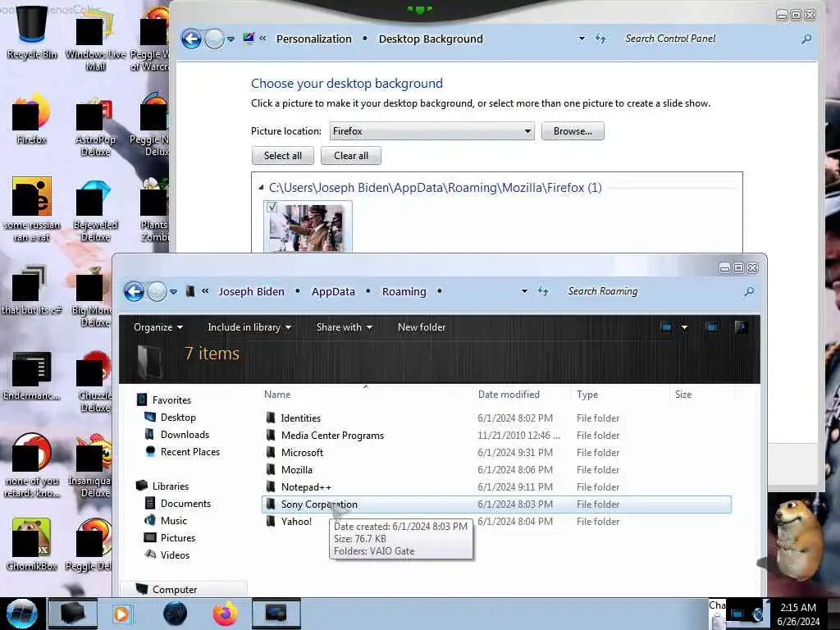Screen dimensions: 840x630
Task: Click Select all button
Action: pyautogui.click(x=283, y=156)
